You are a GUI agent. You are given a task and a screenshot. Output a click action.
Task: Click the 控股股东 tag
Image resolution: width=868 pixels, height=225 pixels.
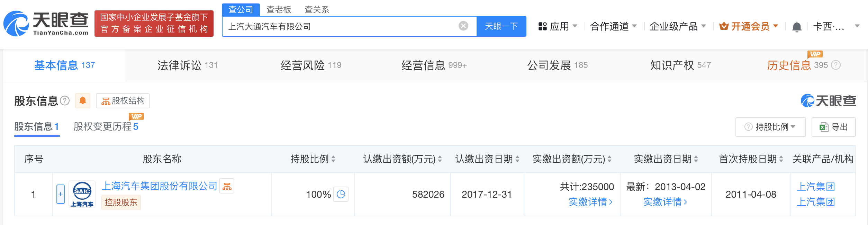(121, 202)
